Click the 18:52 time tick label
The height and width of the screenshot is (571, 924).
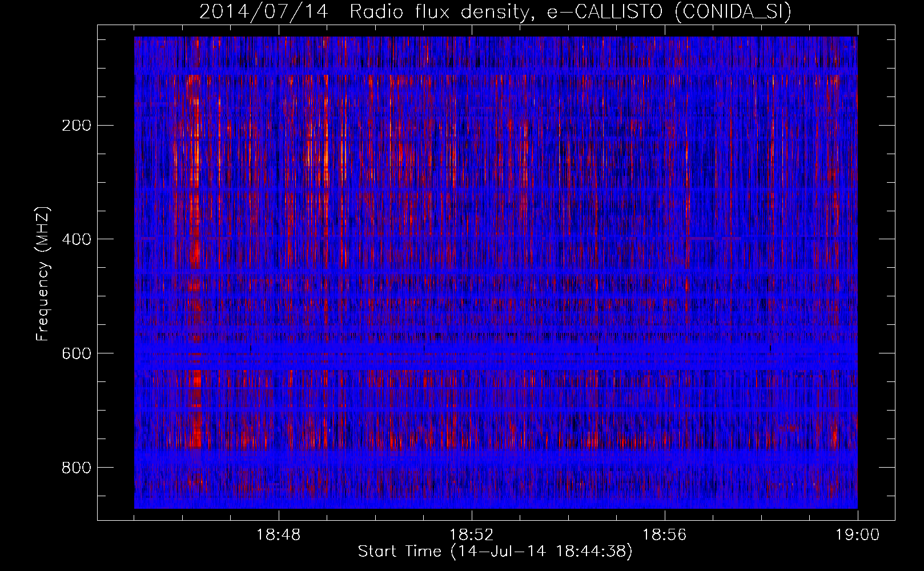tap(471, 535)
